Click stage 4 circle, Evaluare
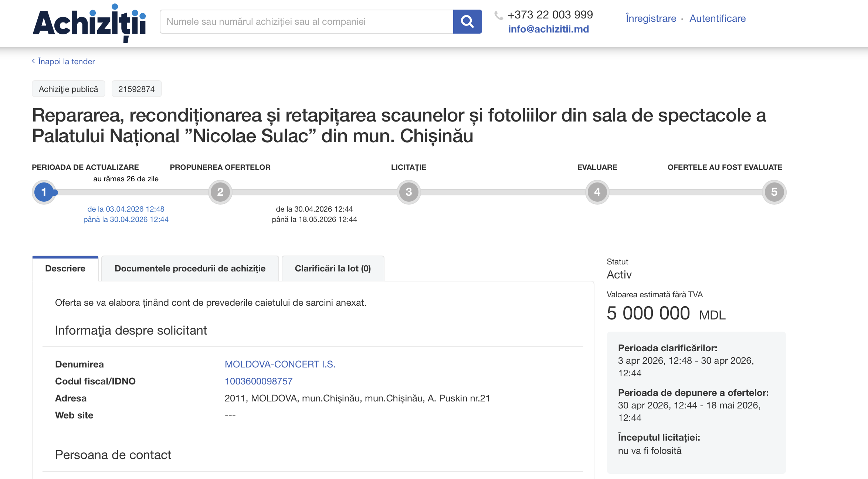 pos(597,192)
